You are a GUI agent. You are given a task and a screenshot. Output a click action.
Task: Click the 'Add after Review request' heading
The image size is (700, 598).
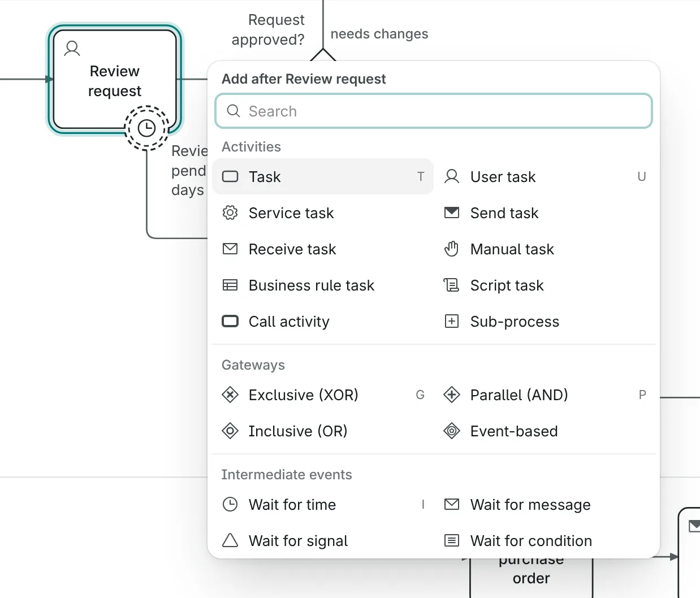click(x=304, y=79)
